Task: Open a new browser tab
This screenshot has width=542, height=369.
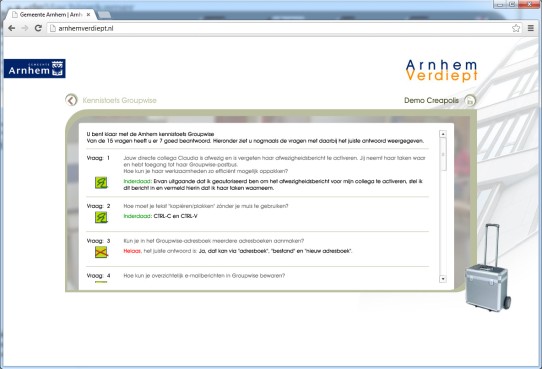Action: pos(104,15)
